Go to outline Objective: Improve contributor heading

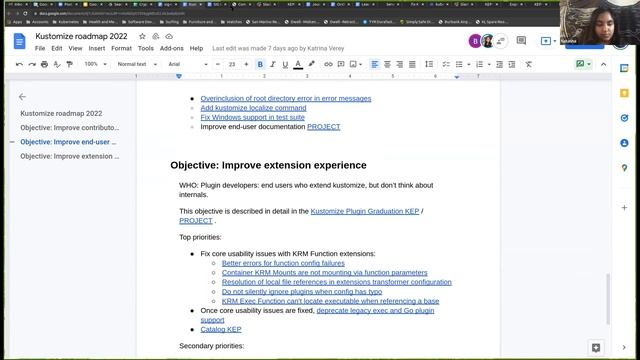click(x=70, y=128)
